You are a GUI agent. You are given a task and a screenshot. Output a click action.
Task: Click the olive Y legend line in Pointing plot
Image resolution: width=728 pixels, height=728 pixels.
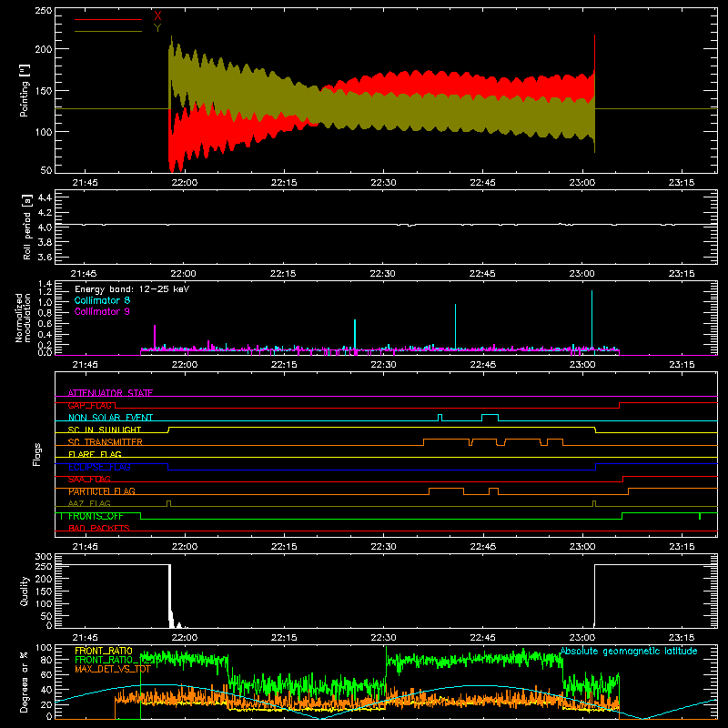[x=108, y=31]
